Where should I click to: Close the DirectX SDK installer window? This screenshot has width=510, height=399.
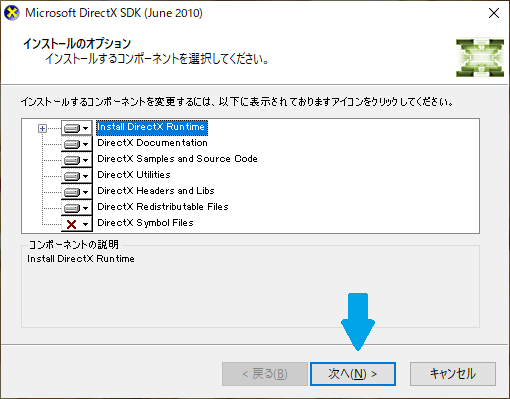(x=494, y=13)
